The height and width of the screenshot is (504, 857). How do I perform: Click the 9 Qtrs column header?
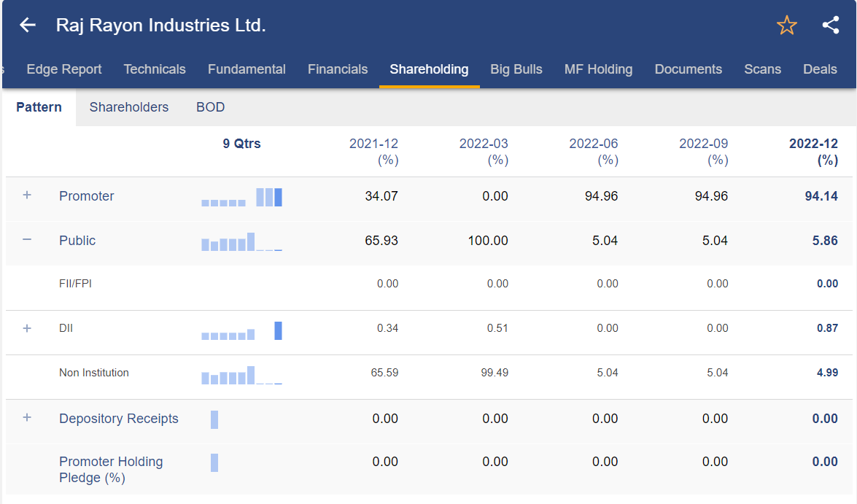[x=241, y=144]
